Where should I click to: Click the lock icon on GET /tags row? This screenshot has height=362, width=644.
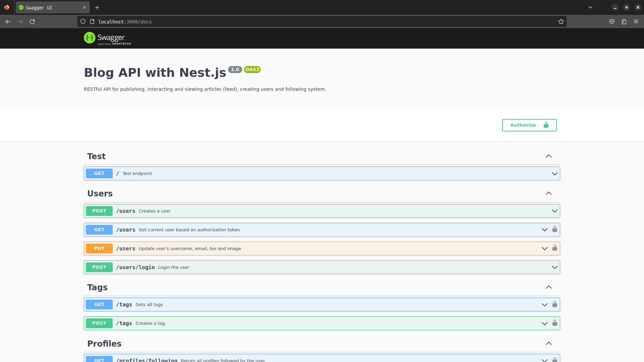pyautogui.click(x=555, y=304)
